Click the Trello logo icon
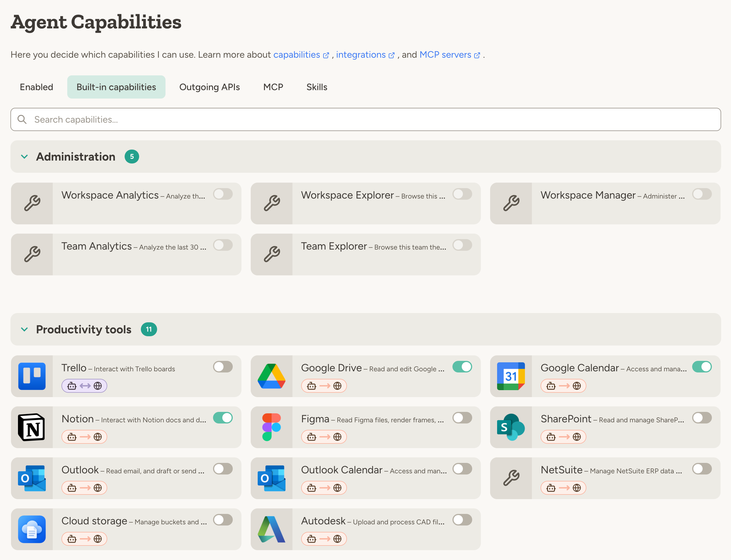Screen dimensions: 731x560 [32, 376]
